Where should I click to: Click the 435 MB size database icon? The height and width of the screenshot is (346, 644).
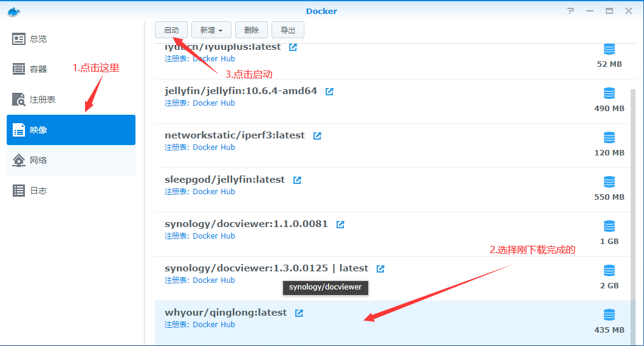(609, 315)
